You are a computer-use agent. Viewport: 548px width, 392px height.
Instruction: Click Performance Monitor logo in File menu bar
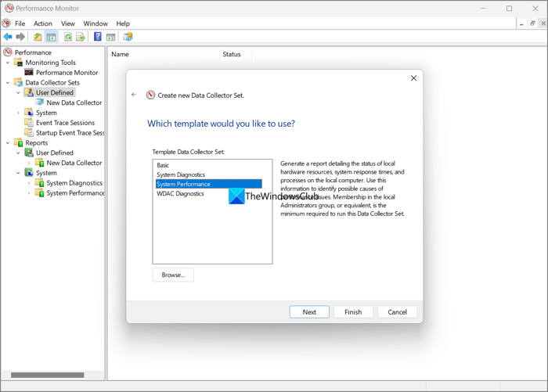[x=6, y=23]
